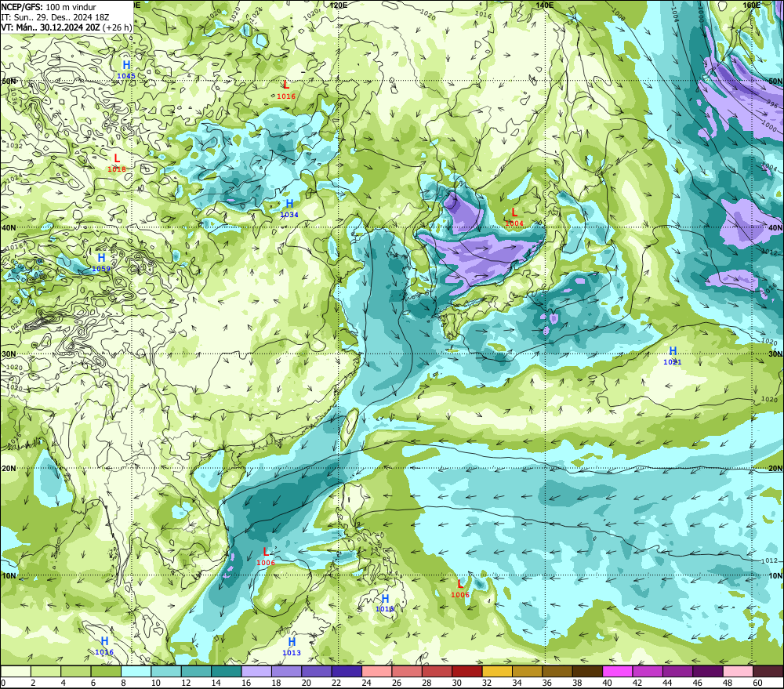Viewport: 784px width, 689px height.
Task: Click the 996 isobar label
Action: 772,104
